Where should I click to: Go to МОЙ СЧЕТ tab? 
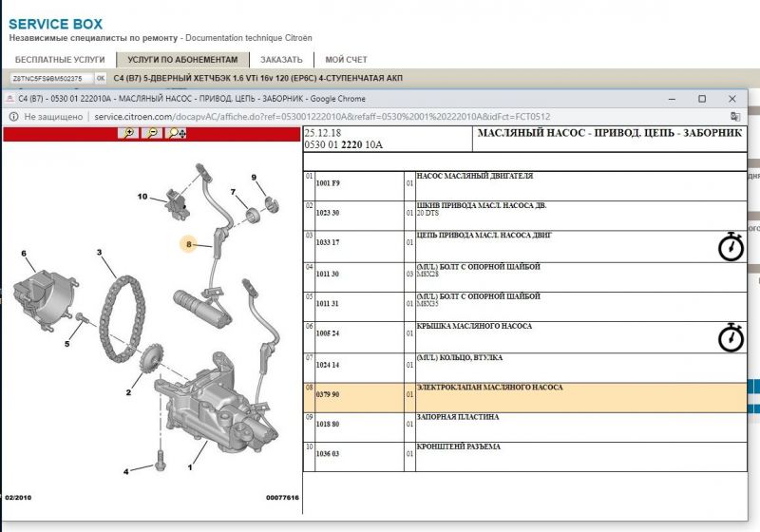coord(346,59)
